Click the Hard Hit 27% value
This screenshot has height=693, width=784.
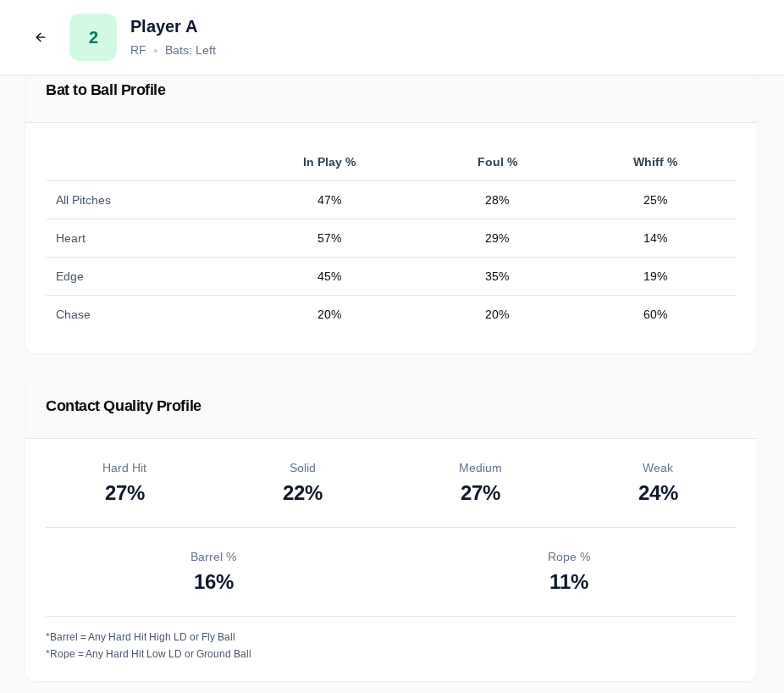[x=125, y=493]
